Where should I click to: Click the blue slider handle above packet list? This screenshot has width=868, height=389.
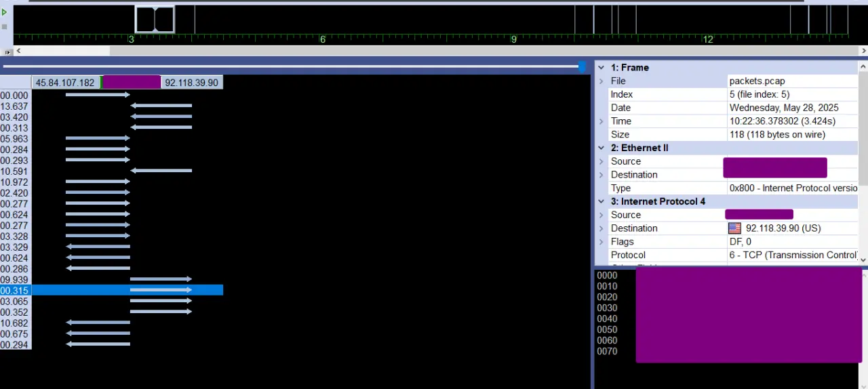pyautogui.click(x=582, y=66)
